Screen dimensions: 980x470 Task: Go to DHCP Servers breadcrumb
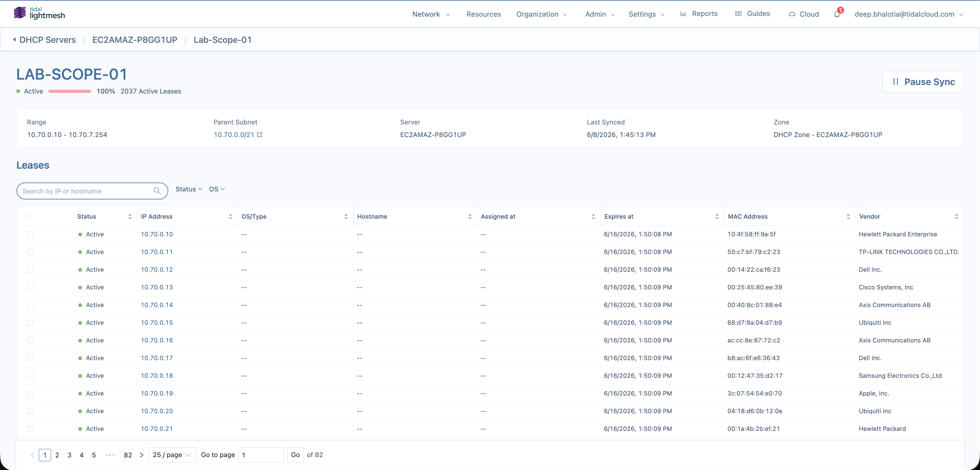point(48,39)
